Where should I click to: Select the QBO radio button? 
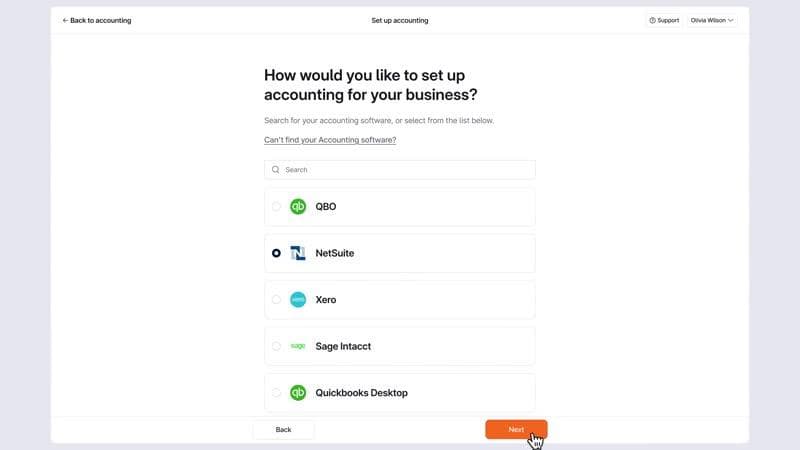[276, 207]
